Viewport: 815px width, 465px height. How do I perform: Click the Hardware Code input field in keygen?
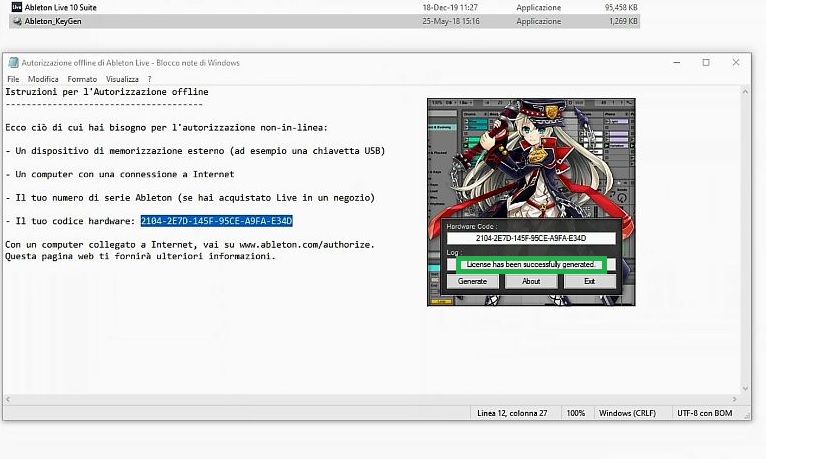531,238
